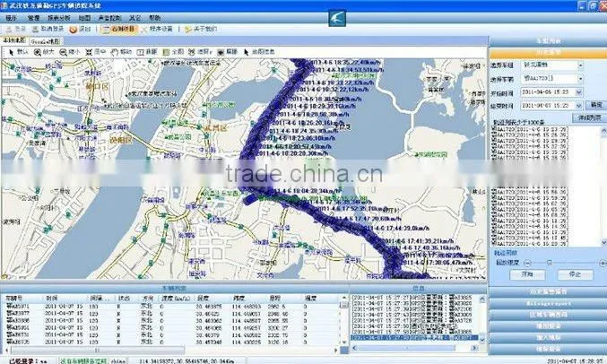Click the detailed list (详细列表) button
Viewport: 607px width, 364px height.
click(x=589, y=117)
